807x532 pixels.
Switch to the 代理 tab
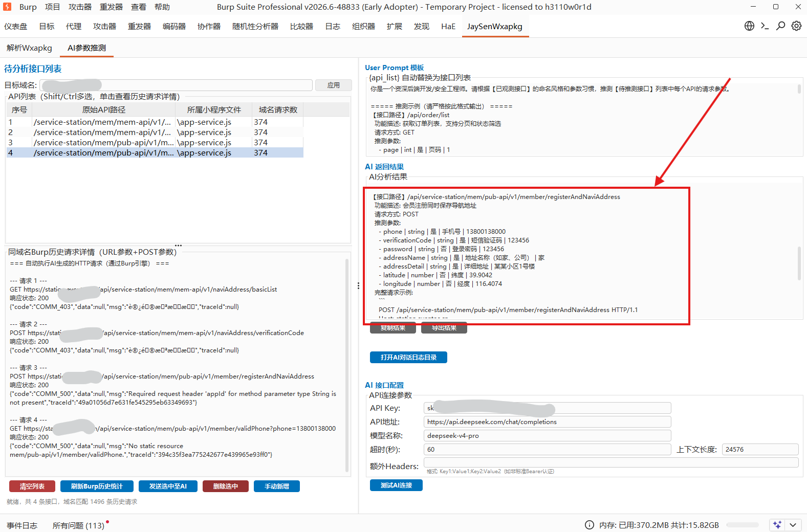[74, 27]
